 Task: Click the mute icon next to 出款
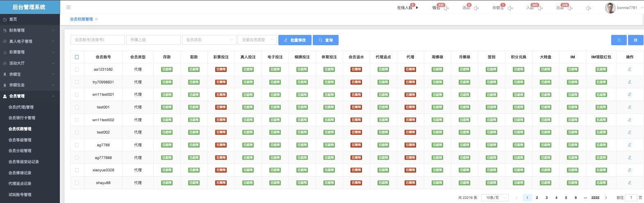[570, 8]
